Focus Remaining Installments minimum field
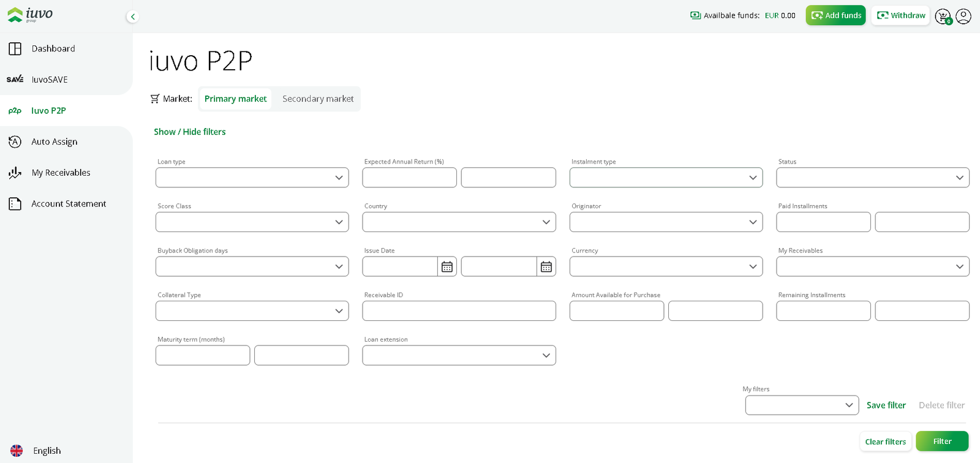Viewport: 980px width, 463px height. (x=823, y=311)
